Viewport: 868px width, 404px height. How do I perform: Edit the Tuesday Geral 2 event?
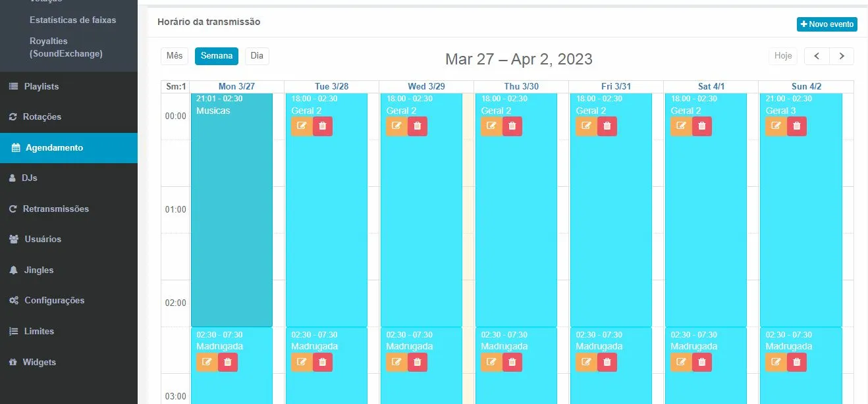point(302,126)
